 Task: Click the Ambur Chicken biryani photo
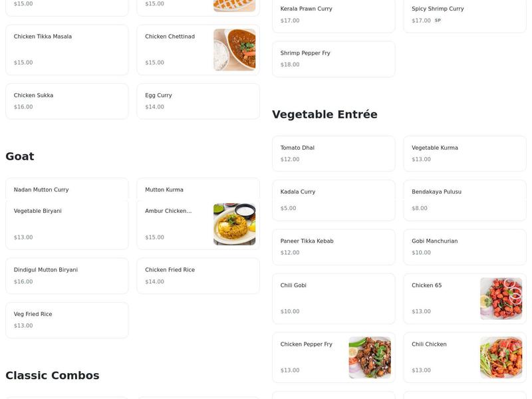(234, 224)
